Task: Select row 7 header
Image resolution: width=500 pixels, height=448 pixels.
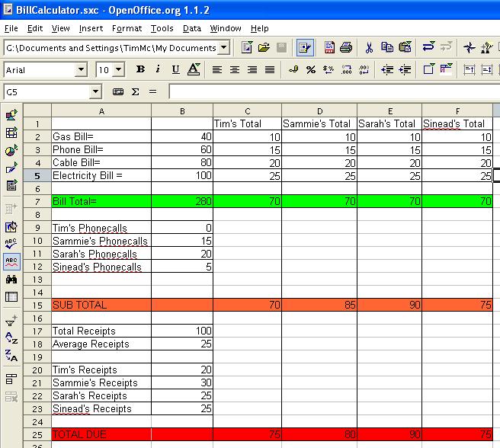Action: 36,202
